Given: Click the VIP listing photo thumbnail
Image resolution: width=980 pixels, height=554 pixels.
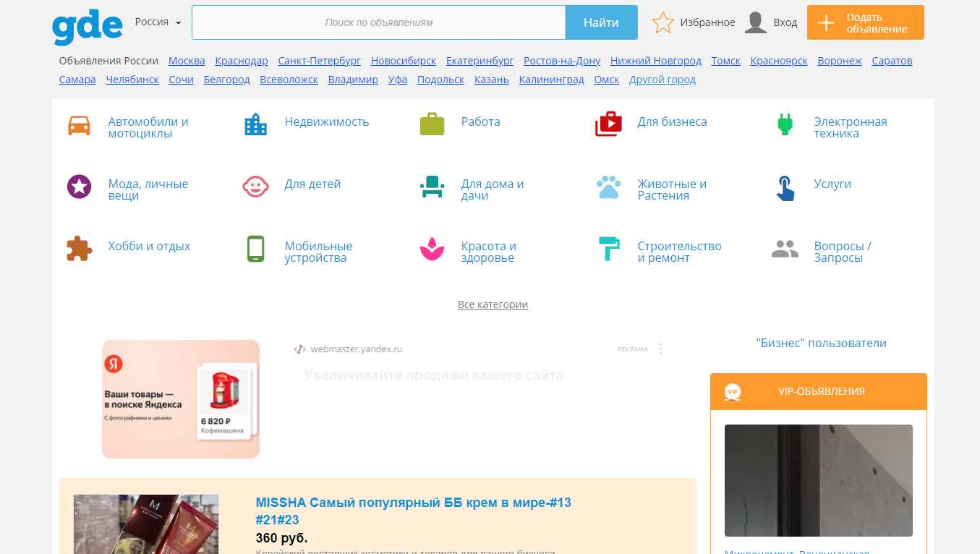Looking at the screenshot, I should pos(819,480).
